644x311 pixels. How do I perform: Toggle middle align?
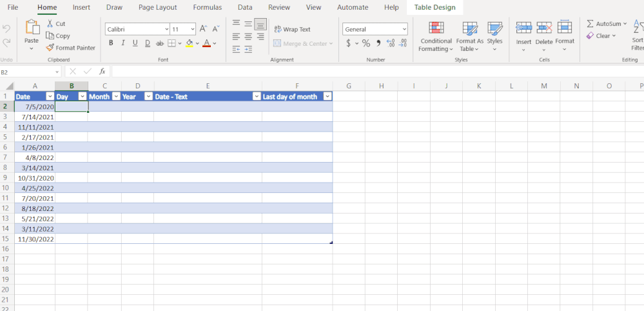(248, 23)
